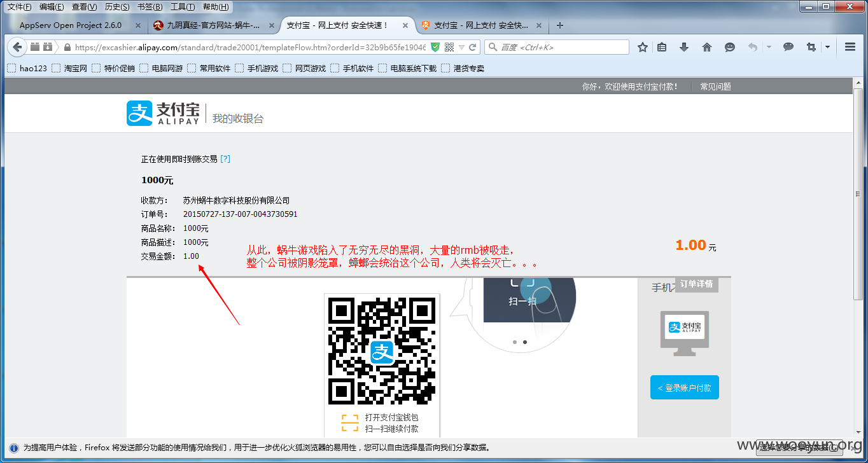The image size is (868, 463).
Task: Close the 九阴真经 tab
Action: 272,25
